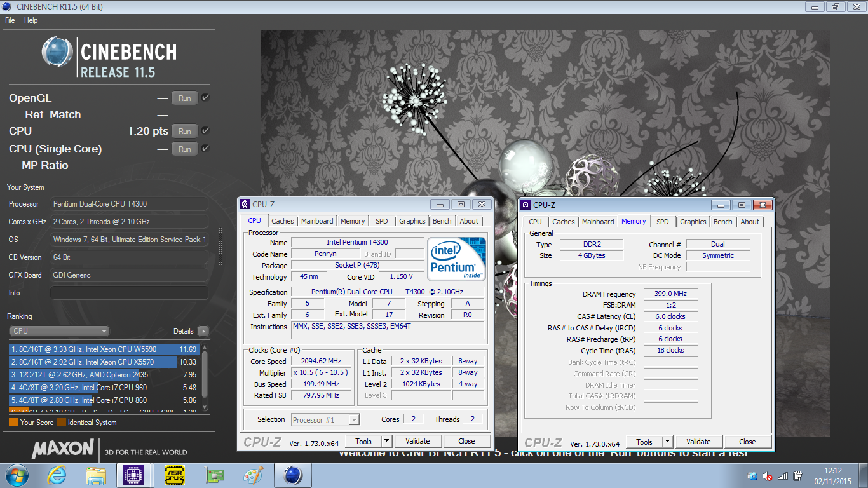The width and height of the screenshot is (868, 488).
Task: Click the first system tray icon
Action: pyautogui.click(x=752, y=476)
